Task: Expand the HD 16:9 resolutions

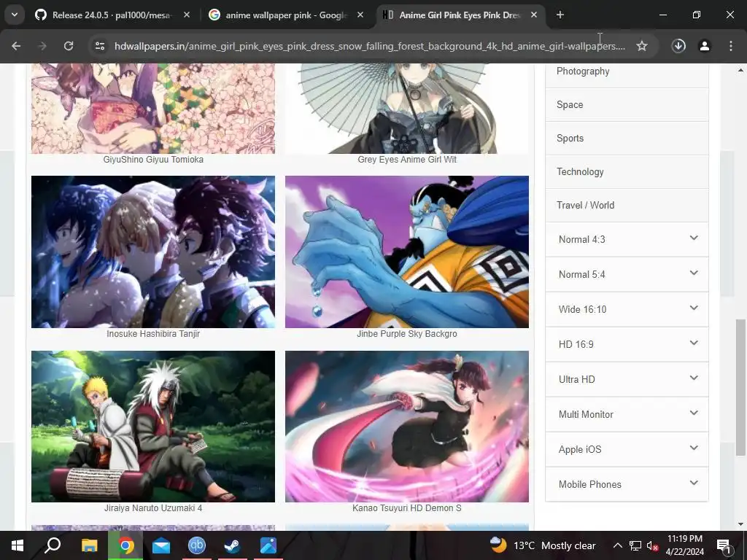Action: (627, 344)
